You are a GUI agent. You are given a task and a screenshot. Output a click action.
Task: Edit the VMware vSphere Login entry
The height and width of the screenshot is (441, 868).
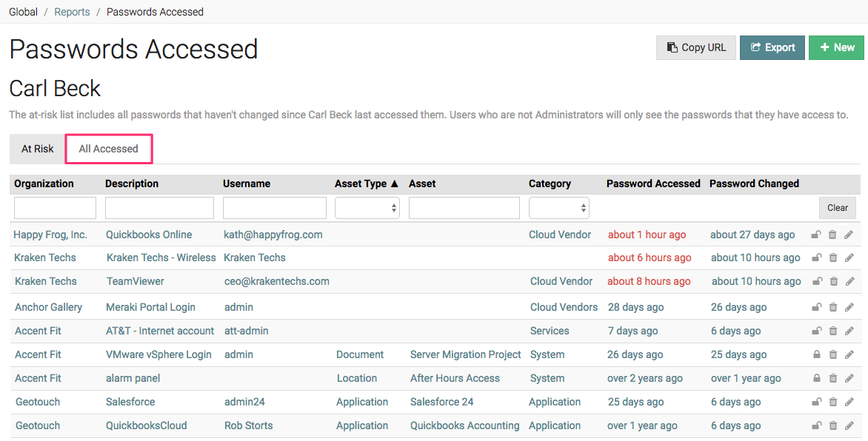(x=848, y=354)
